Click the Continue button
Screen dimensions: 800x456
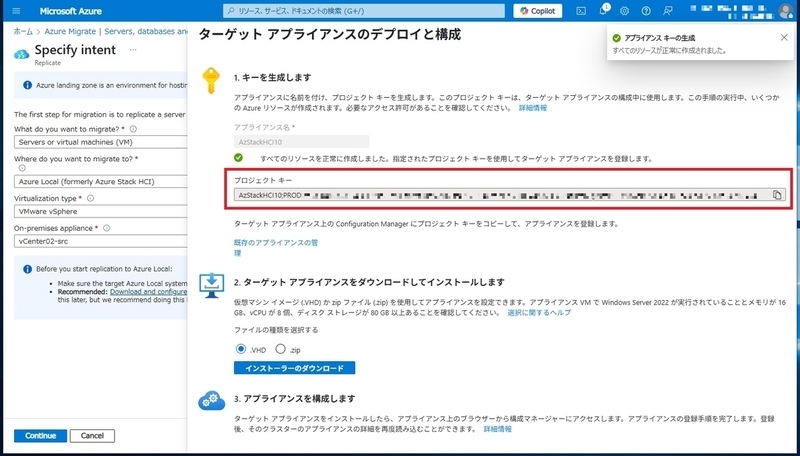40,436
